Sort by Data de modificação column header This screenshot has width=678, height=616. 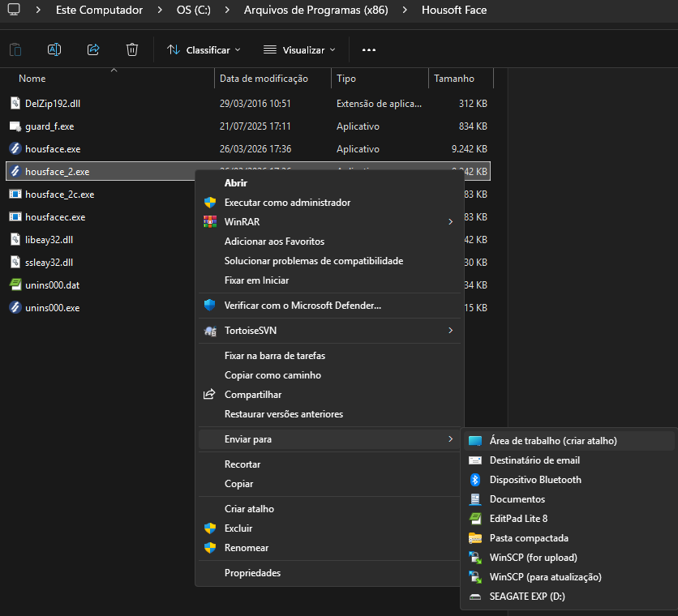264,79
